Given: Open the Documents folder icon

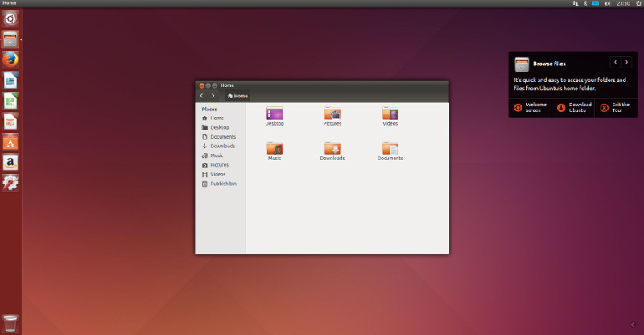Looking at the screenshot, I should 390,149.
